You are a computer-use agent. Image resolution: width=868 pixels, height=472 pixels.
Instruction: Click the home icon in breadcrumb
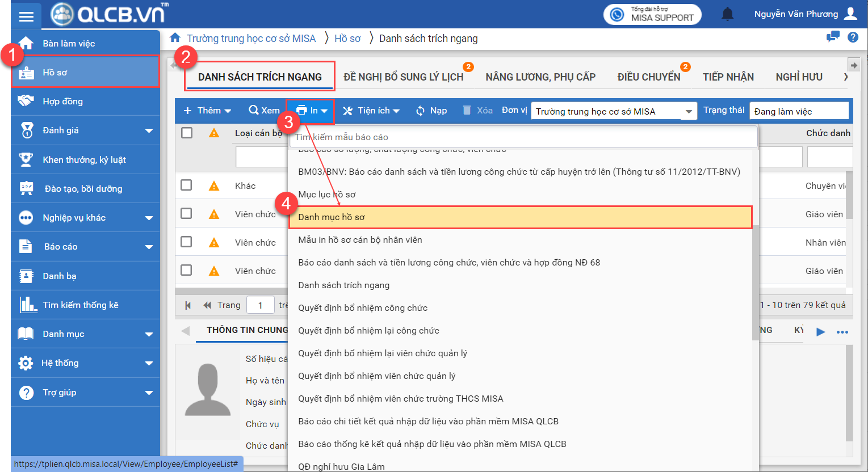[x=175, y=38]
